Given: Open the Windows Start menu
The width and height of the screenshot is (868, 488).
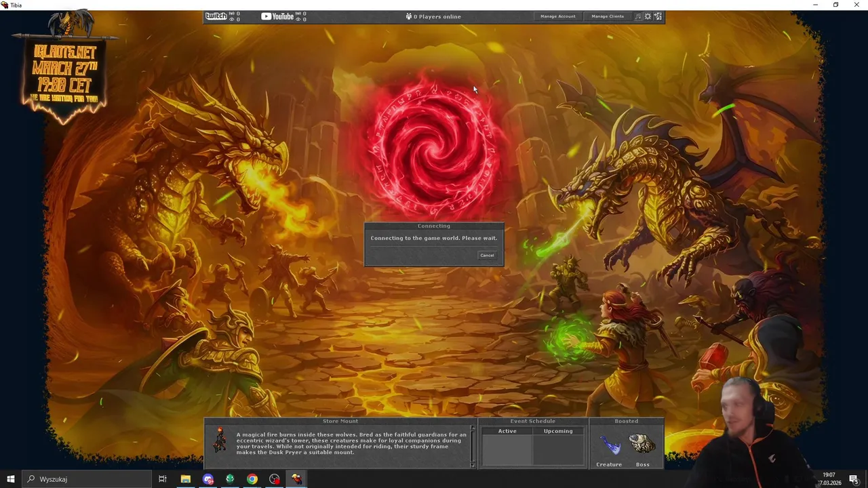Looking at the screenshot, I should [x=10, y=479].
